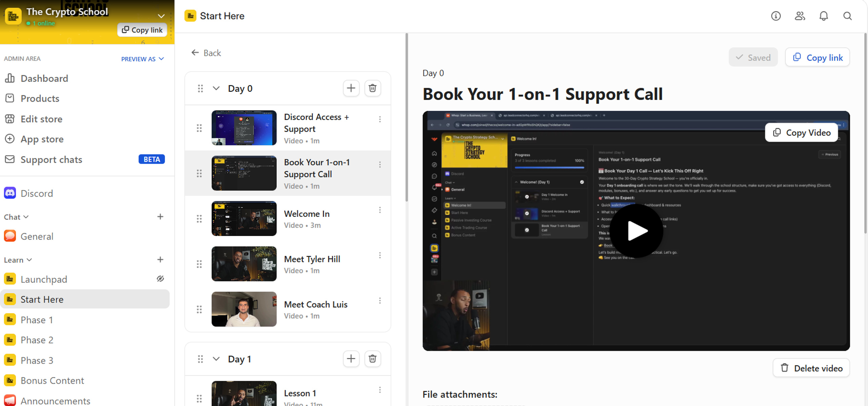Click drag handle of Meet Tyler Hill lesson
868x406 pixels.
(x=199, y=264)
